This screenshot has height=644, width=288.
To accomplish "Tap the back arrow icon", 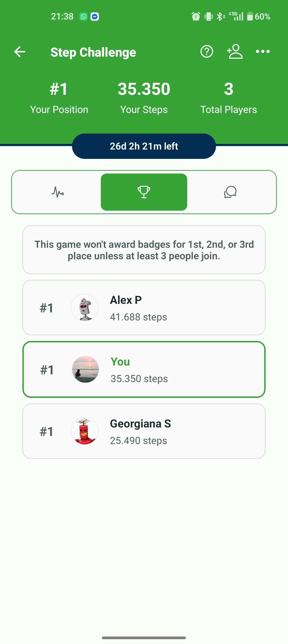I will tap(20, 52).
